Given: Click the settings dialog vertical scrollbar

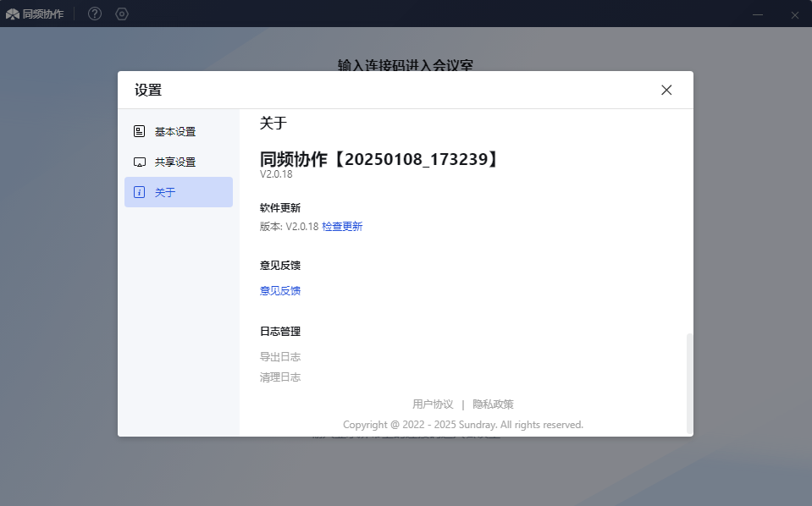Looking at the screenshot, I should 689,381.
